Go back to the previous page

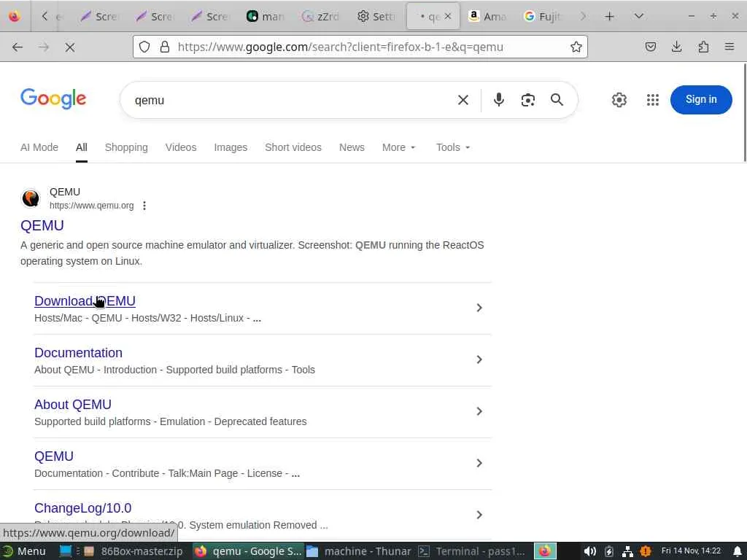click(18, 47)
